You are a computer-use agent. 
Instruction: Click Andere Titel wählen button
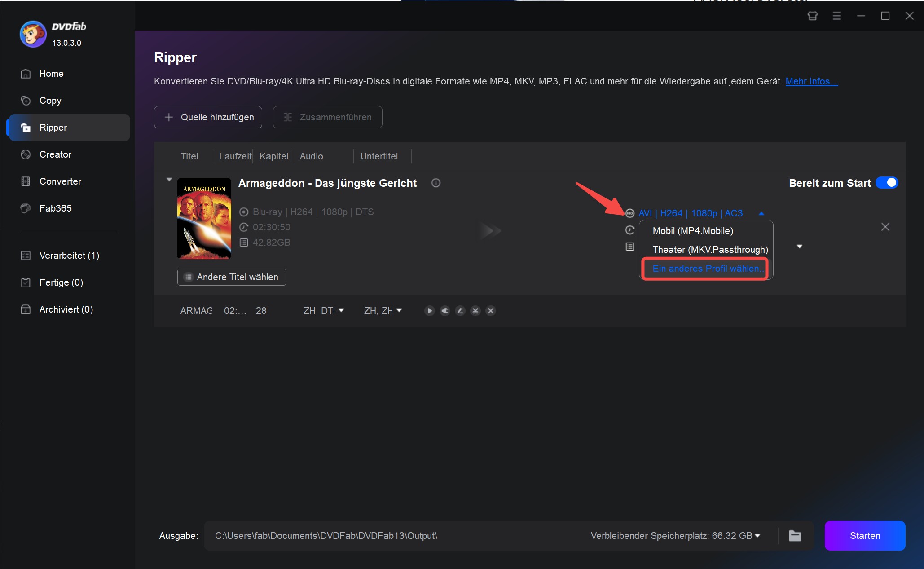tap(232, 277)
